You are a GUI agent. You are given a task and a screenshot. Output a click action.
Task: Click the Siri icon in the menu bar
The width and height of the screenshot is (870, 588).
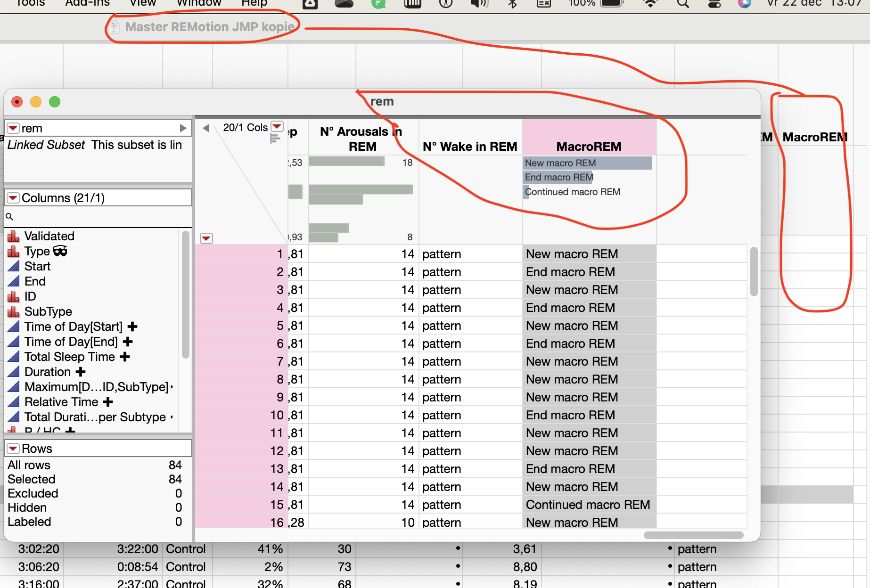(745, 4)
